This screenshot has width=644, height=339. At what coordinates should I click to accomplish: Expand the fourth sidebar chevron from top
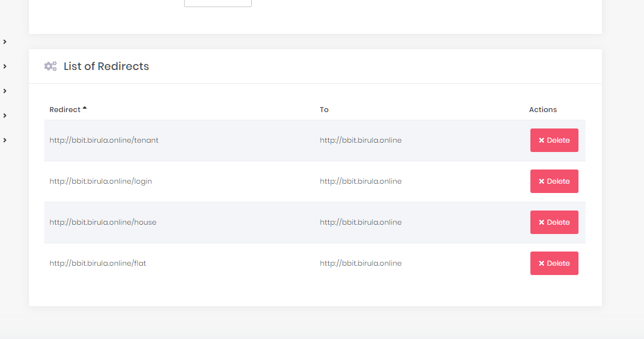click(x=5, y=115)
